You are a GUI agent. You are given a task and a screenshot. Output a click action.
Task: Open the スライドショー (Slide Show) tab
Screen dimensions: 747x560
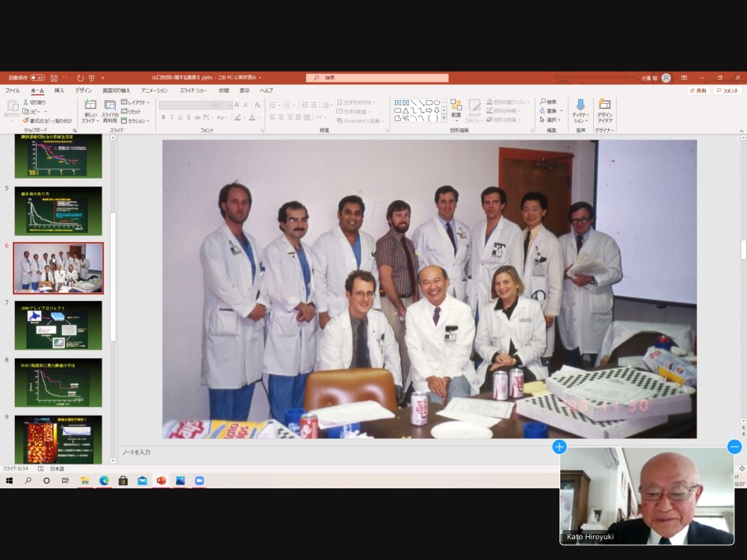(193, 90)
